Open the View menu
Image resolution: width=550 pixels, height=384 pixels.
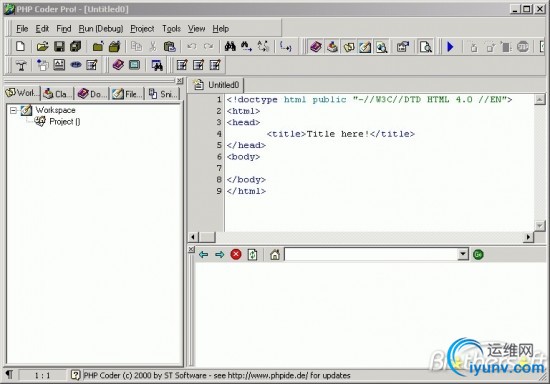(x=196, y=29)
